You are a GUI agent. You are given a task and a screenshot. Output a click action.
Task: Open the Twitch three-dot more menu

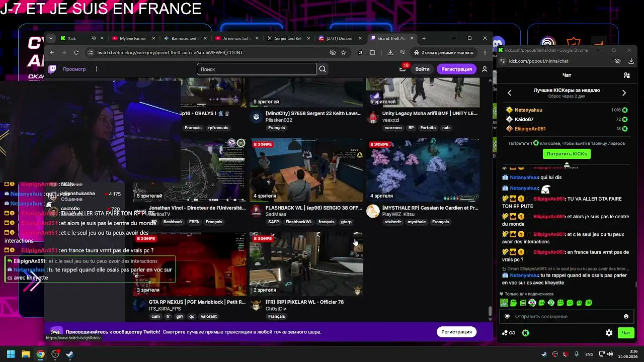click(96, 69)
